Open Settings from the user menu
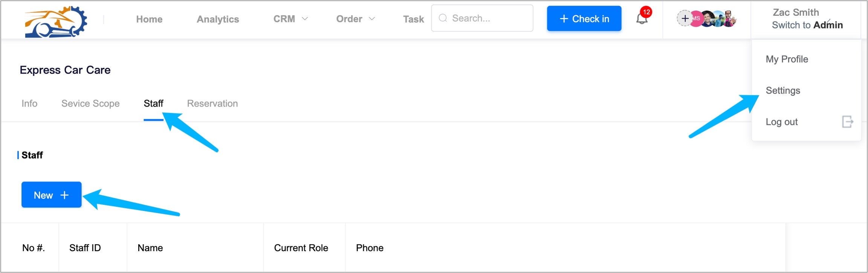The height and width of the screenshot is (273, 868). point(783,91)
